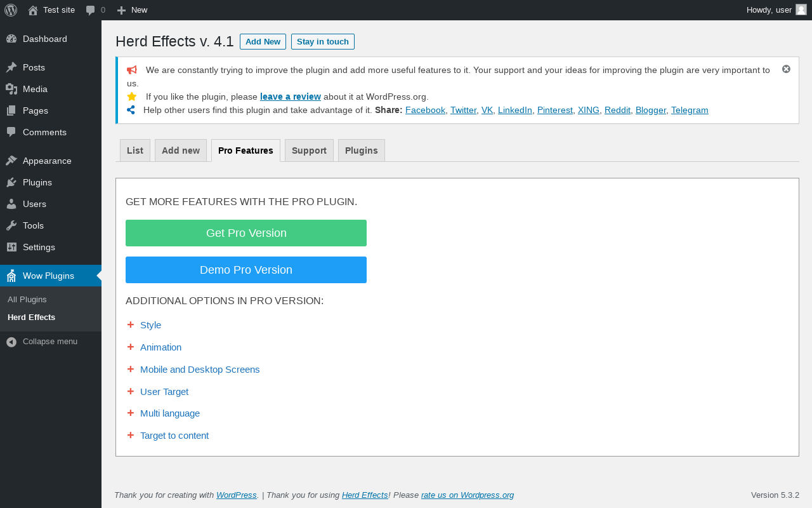The width and height of the screenshot is (812, 508).
Task: Open the Dashboard menu item
Action: (x=51, y=39)
